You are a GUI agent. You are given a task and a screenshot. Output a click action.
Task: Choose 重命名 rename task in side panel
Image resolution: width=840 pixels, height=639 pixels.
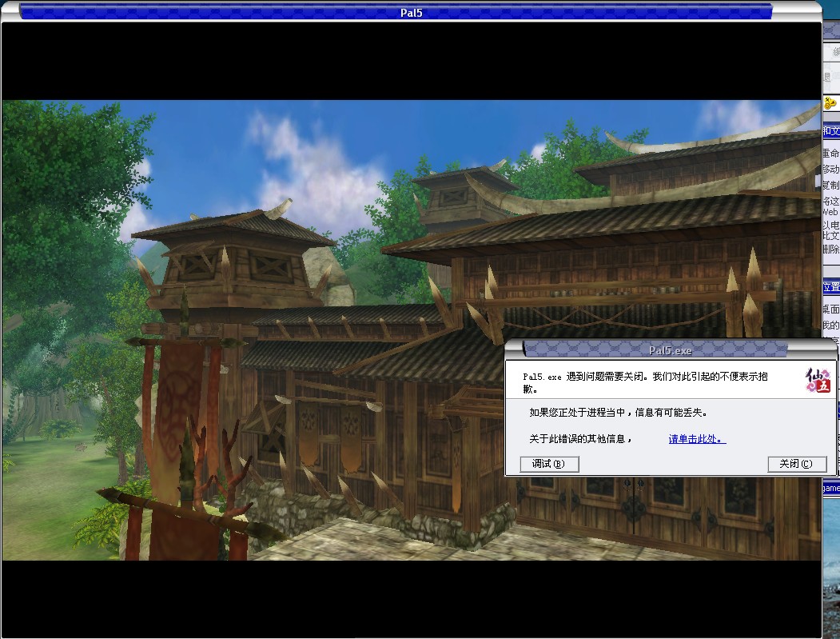[x=831, y=154]
